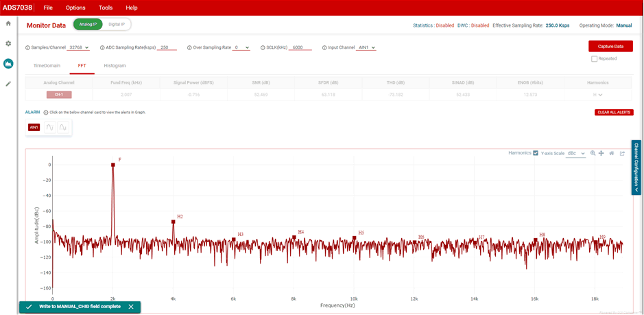Click info icon beside Over Sampling Rate
Image resolution: width=644 pixels, height=315 pixels.
(189, 48)
